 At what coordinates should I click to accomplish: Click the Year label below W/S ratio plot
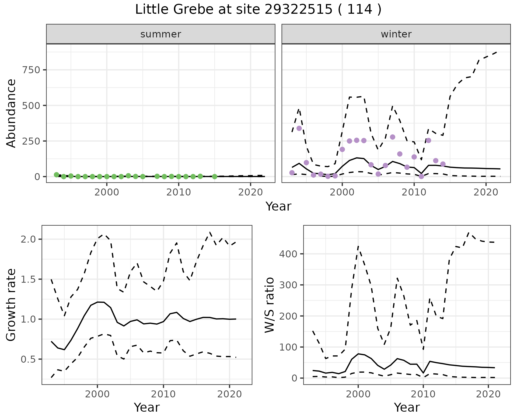pos(407,408)
